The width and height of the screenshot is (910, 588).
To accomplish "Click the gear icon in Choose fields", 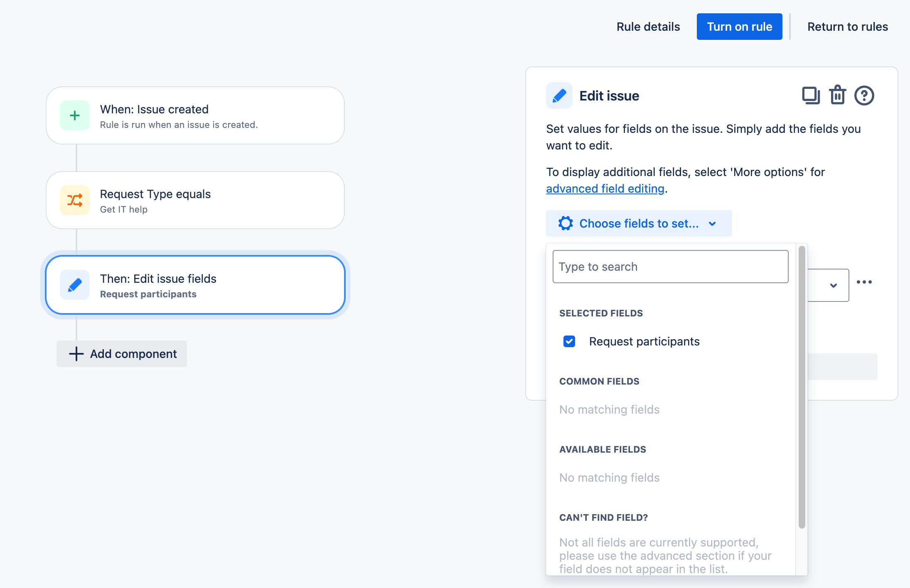I will pyautogui.click(x=566, y=223).
